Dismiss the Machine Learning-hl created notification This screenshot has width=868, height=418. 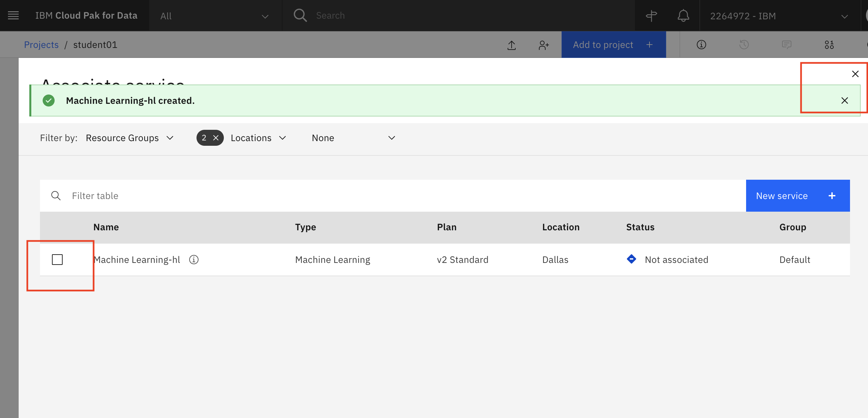click(845, 100)
